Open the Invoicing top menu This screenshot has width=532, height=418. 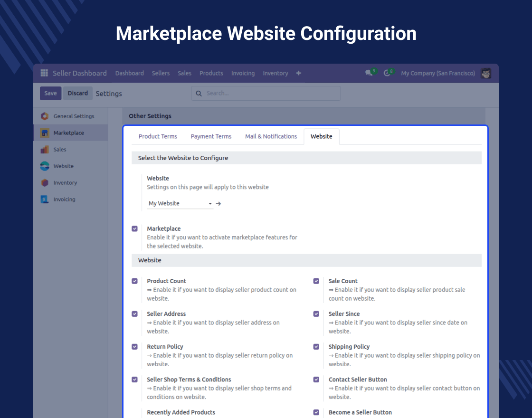point(243,73)
